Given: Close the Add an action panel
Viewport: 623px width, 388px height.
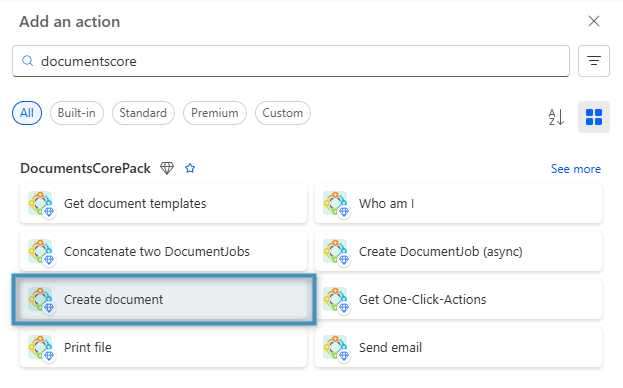Looking at the screenshot, I should (x=594, y=21).
